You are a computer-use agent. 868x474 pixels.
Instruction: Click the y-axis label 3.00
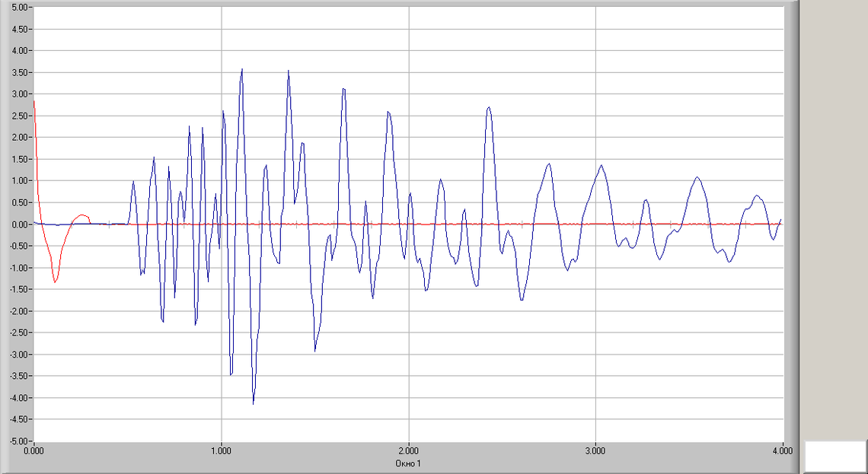click(18, 94)
